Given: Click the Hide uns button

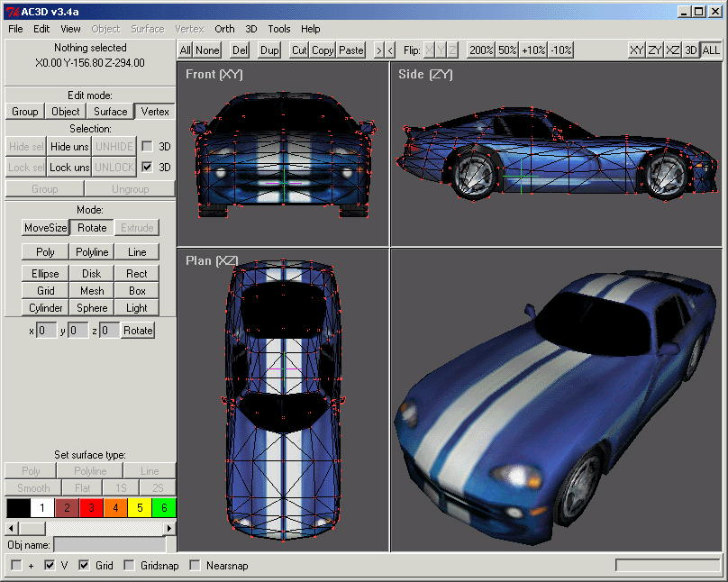Looking at the screenshot, I should coord(68,147).
